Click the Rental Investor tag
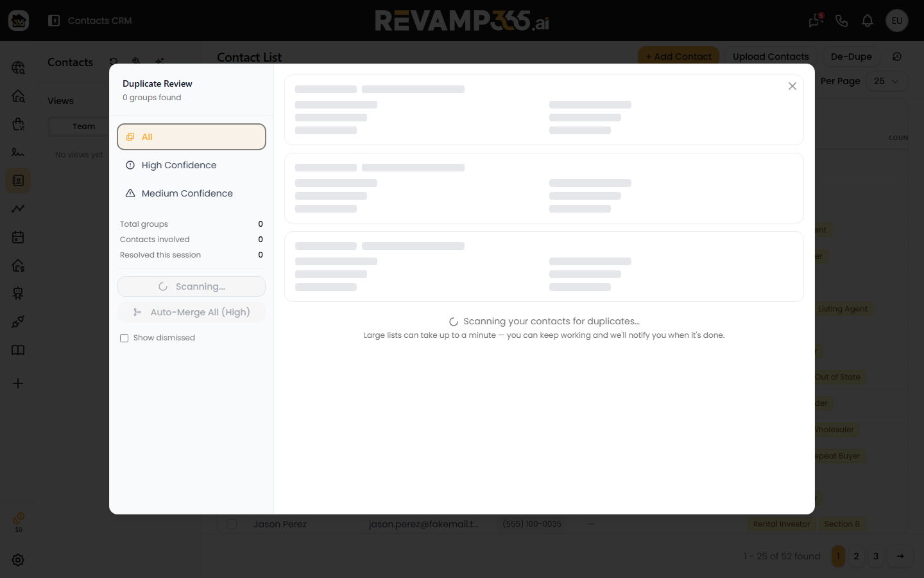The image size is (924, 578). [782, 524]
